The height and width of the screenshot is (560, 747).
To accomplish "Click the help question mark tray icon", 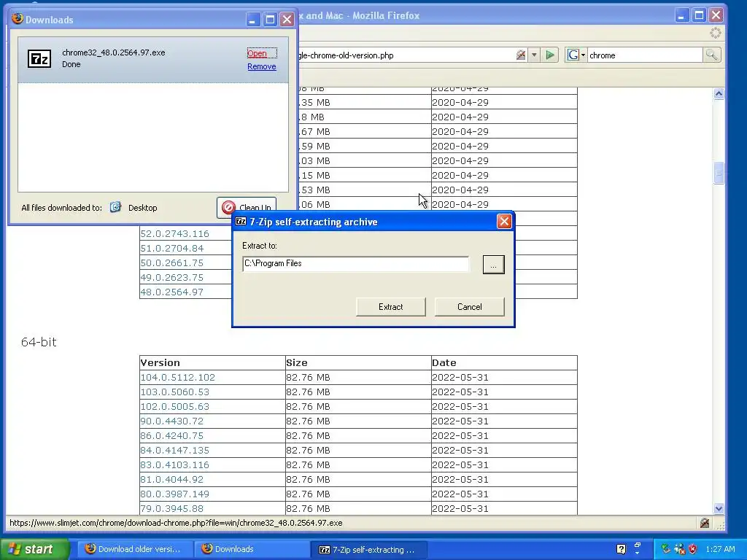I will [x=621, y=549].
